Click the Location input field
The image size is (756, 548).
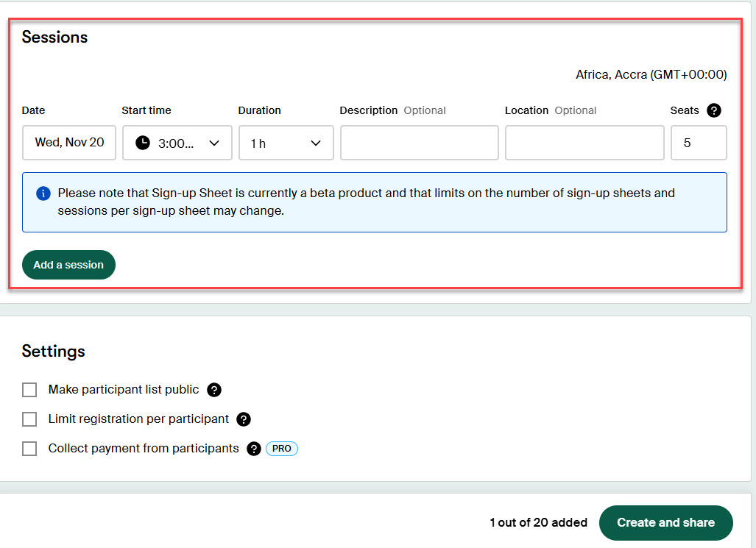(584, 143)
